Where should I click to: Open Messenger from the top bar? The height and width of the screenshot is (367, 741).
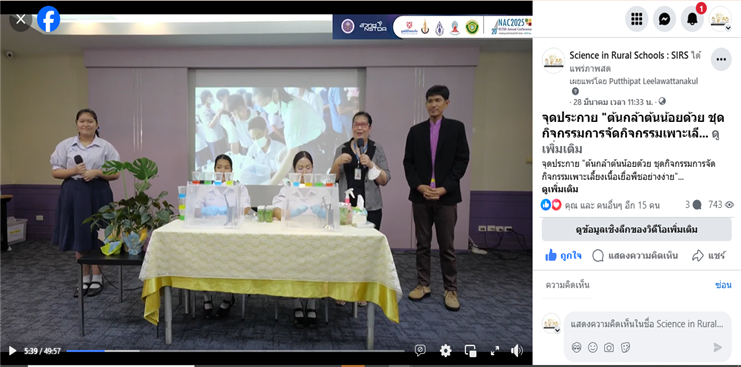(664, 19)
